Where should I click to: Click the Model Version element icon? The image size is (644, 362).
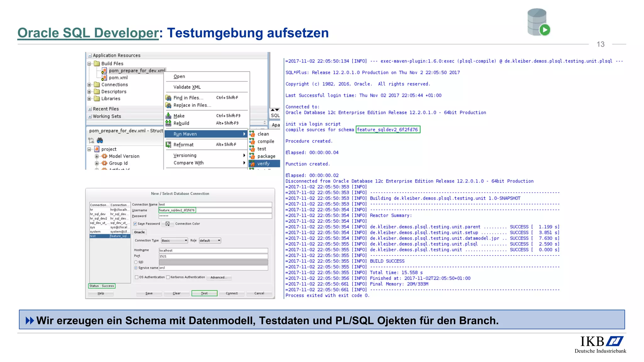coord(105,156)
